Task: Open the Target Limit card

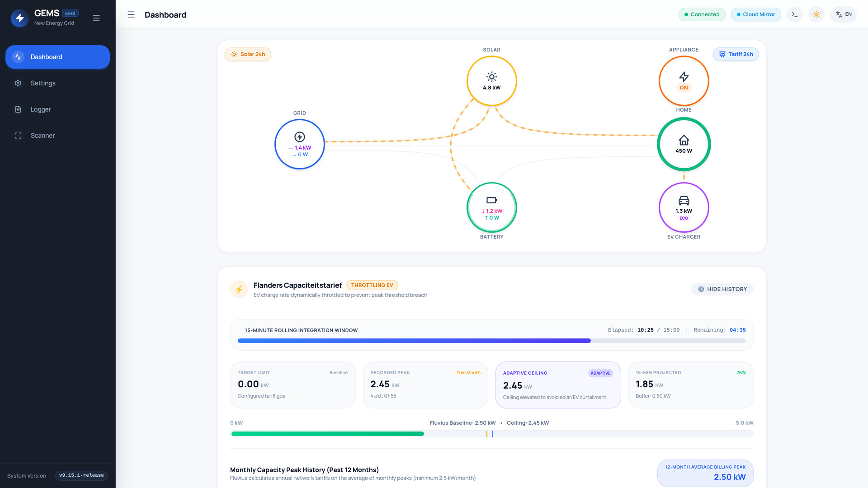Action: [293, 385]
